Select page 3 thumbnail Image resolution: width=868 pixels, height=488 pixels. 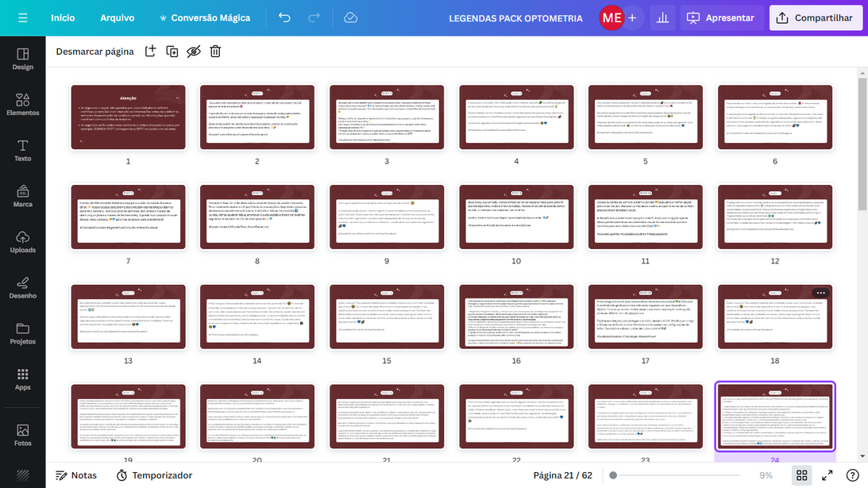[387, 117]
